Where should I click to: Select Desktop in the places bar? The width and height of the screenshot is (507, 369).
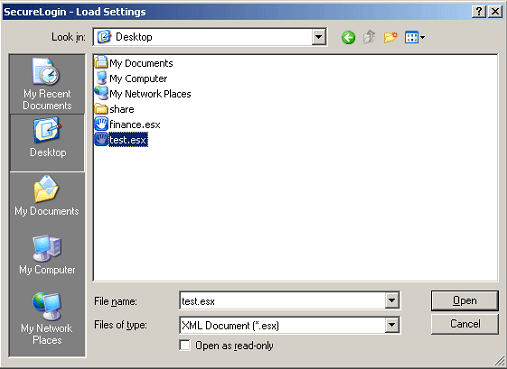(47, 143)
